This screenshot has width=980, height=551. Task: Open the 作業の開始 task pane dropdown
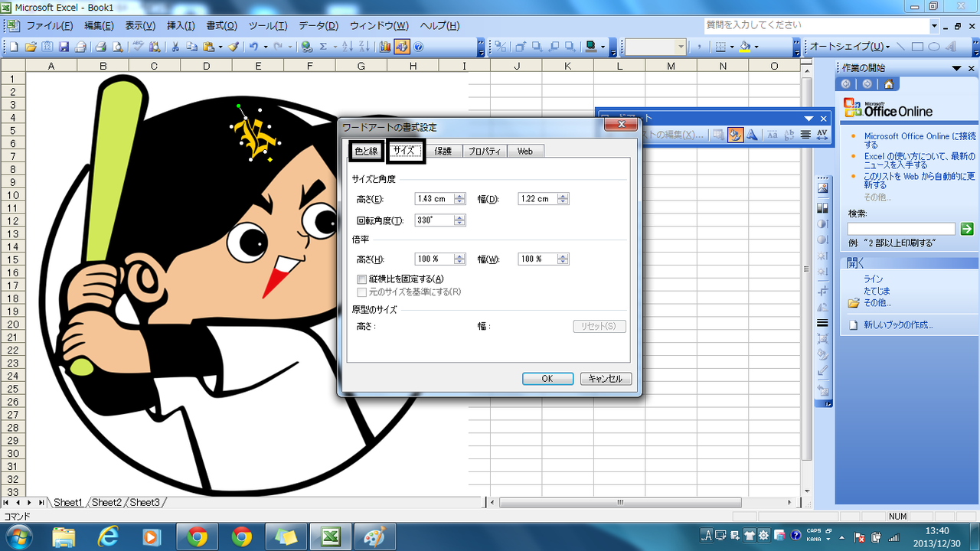click(957, 68)
